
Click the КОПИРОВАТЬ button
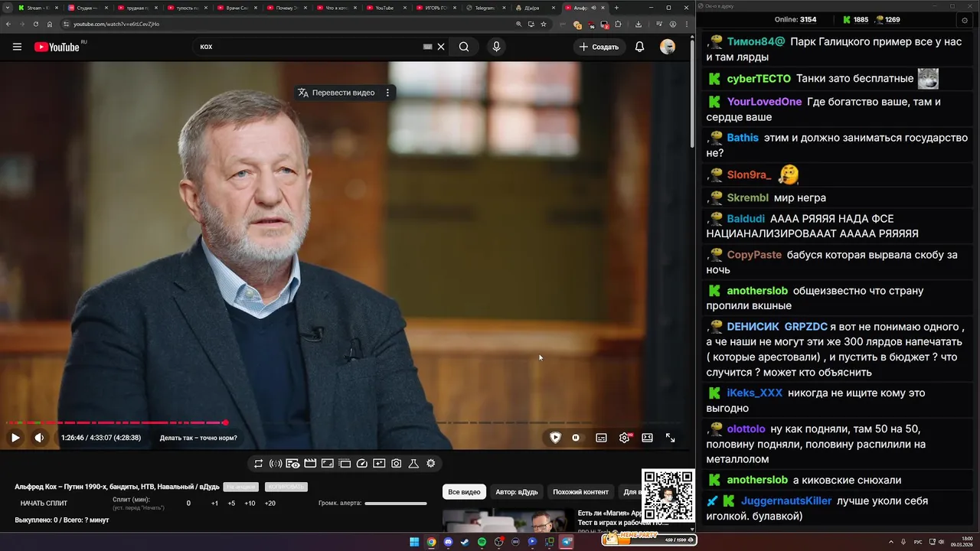coord(286,487)
